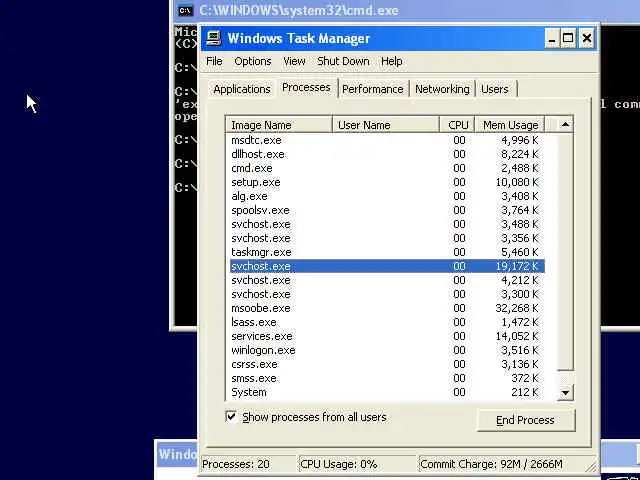The image size is (640, 480).
Task: Select svchost.exe using 3,300 K
Action: [x=386, y=294]
